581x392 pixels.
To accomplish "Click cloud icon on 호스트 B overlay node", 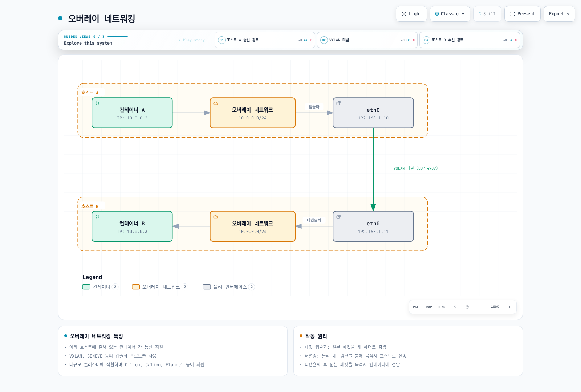I will pos(215,217).
